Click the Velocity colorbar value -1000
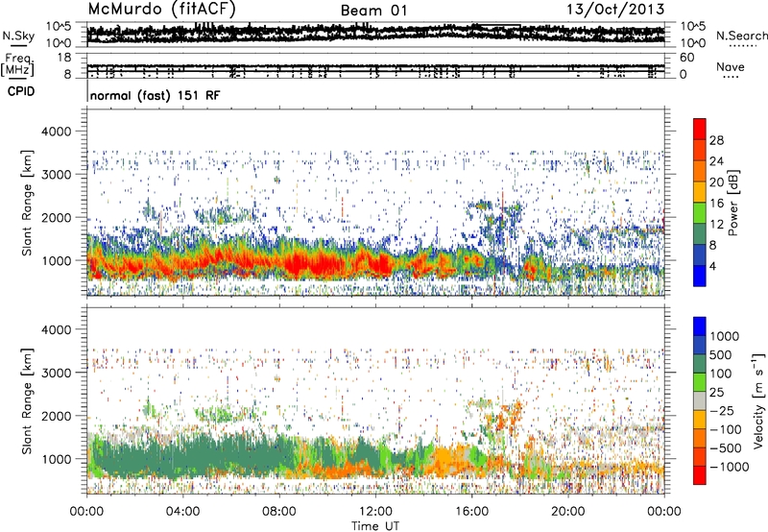This screenshot has height=532, width=768. pyautogui.click(x=730, y=467)
